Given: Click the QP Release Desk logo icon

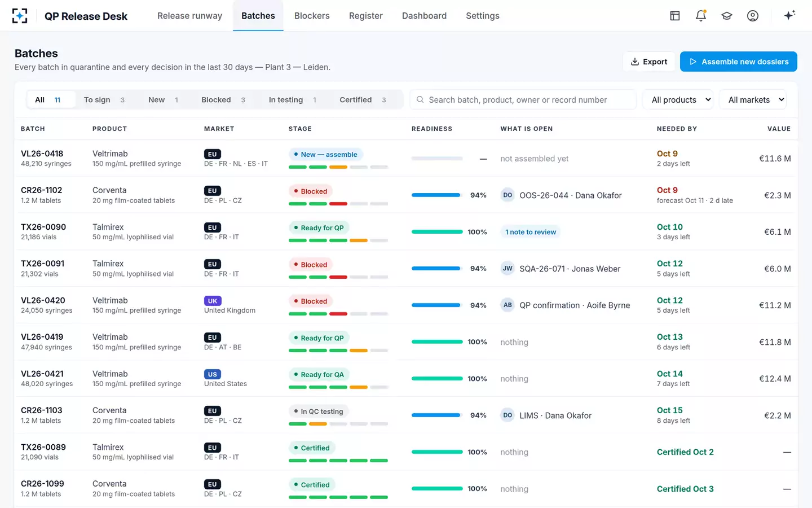Looking at the screenshot, I should tap(20, 16).
